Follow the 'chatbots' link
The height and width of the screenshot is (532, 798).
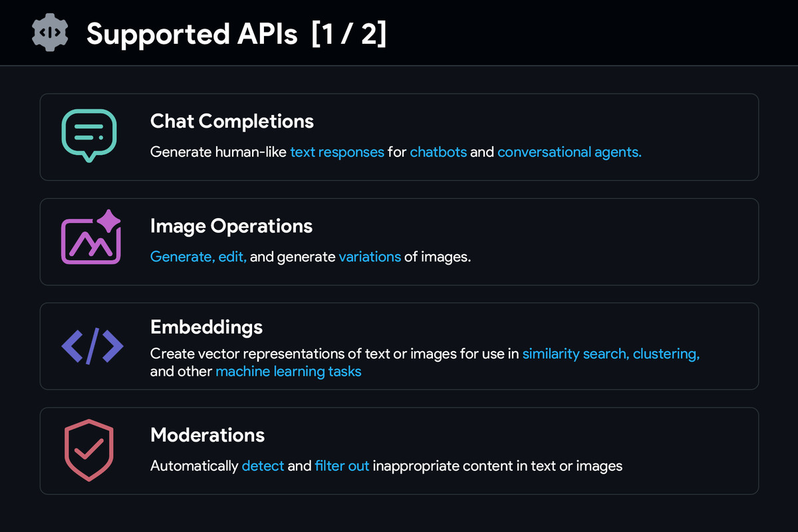[x=438, y=152]
